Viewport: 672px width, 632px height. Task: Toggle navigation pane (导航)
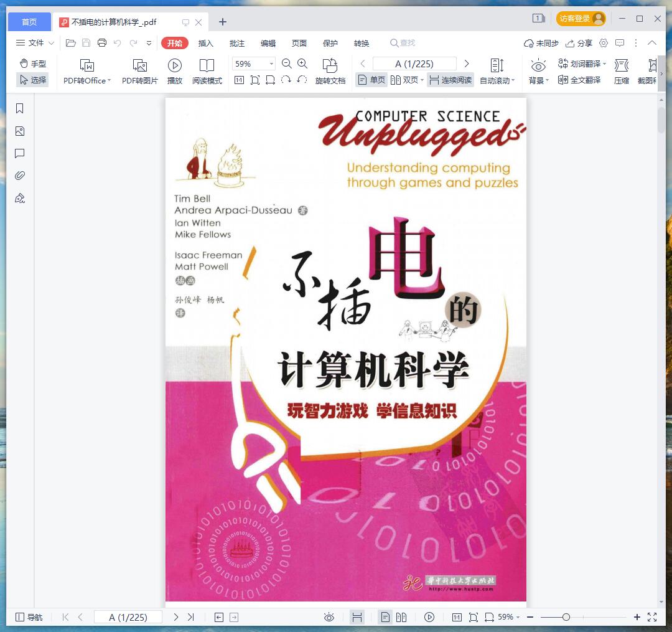point(29,617)
